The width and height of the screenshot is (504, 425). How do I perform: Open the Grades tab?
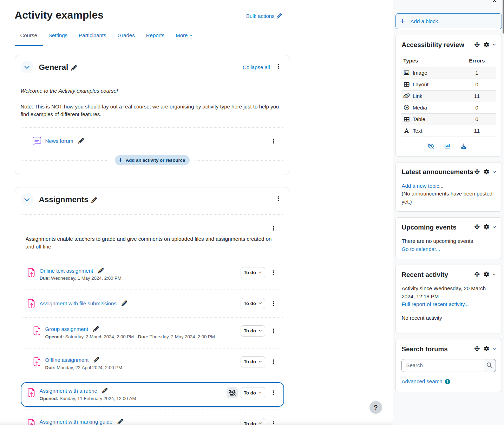(126, 35)
